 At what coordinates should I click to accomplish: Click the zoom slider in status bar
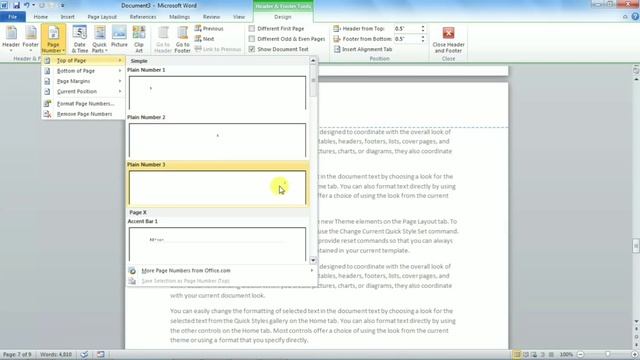tap(607, 355)
